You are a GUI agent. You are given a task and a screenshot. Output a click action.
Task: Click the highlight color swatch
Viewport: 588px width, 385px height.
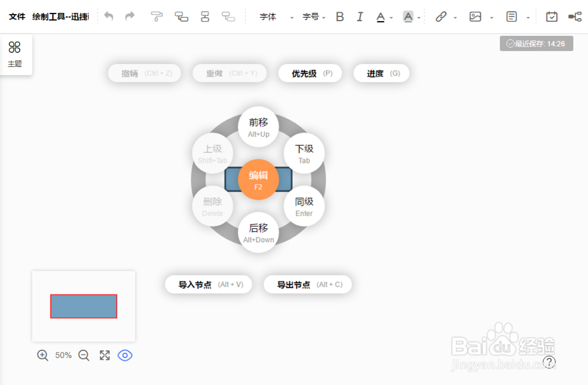[407, 17]
